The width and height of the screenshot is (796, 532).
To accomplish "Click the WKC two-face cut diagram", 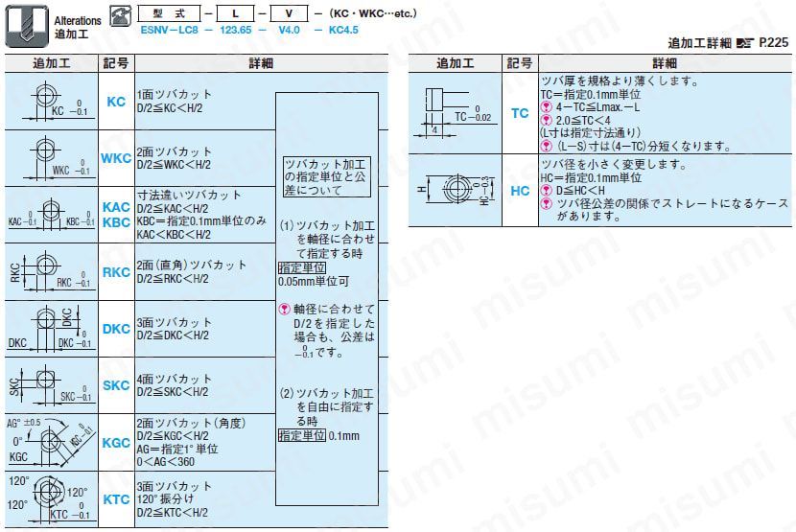I will coord(52,158).
